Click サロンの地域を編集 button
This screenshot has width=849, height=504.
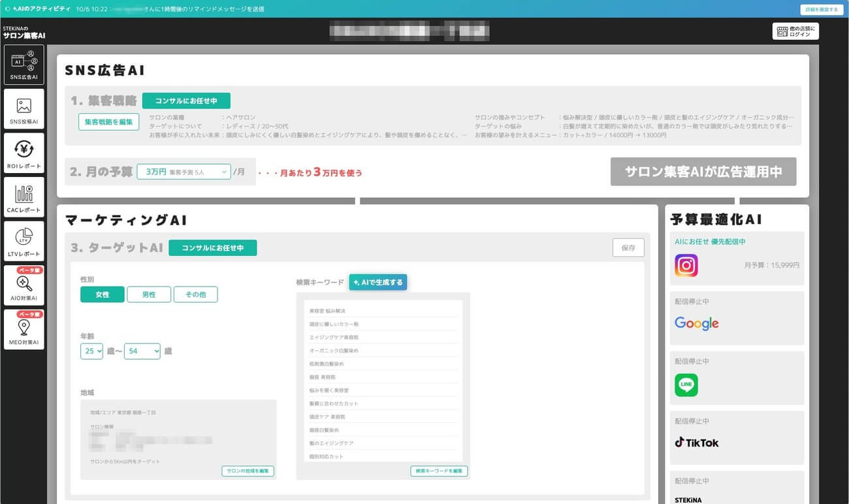coord(248,471)
